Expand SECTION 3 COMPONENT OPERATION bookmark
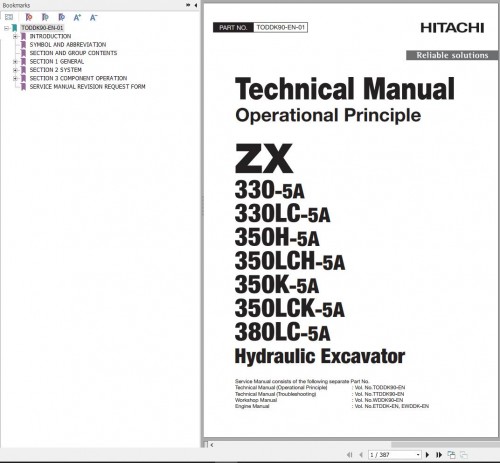This screenshot has width=500, height=463. 15,78
